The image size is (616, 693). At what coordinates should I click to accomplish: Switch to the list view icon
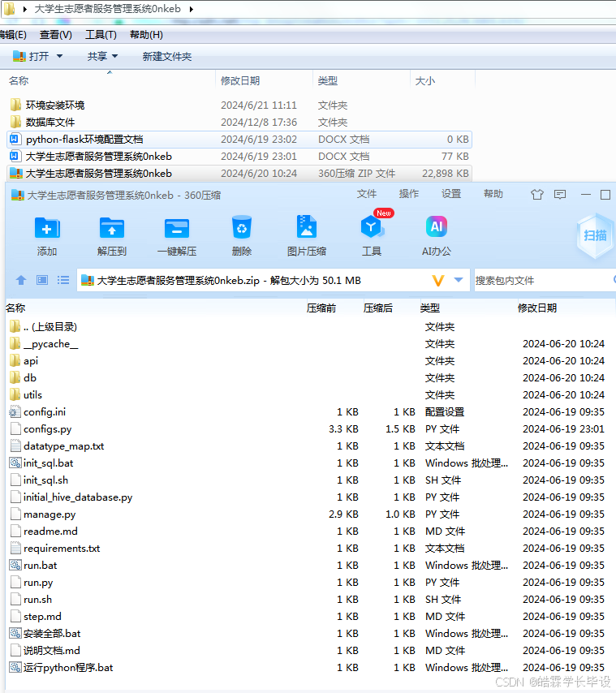[x=63, y=280]
